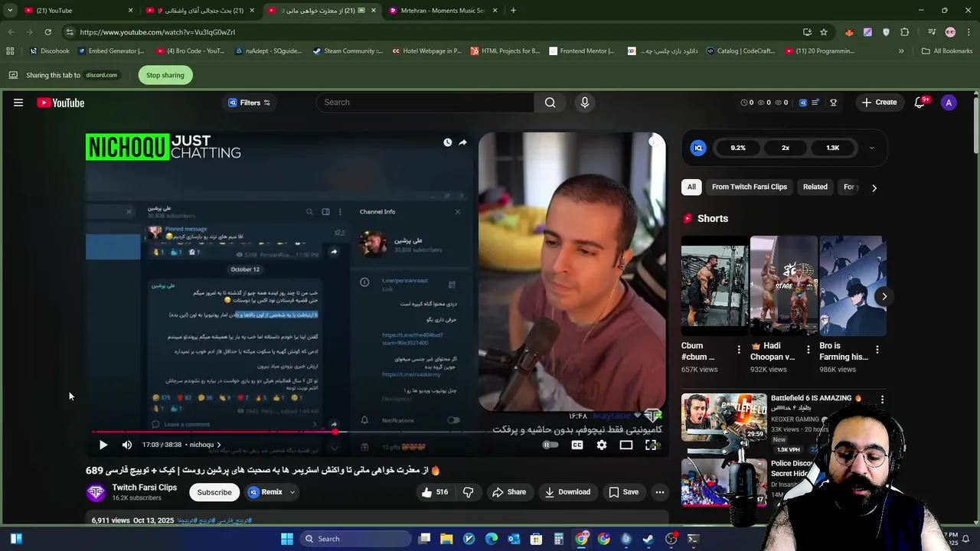Click the vidIQ round logo in stats panel
The width and height of the screenshot is (980, 551).
coord(697,148)
